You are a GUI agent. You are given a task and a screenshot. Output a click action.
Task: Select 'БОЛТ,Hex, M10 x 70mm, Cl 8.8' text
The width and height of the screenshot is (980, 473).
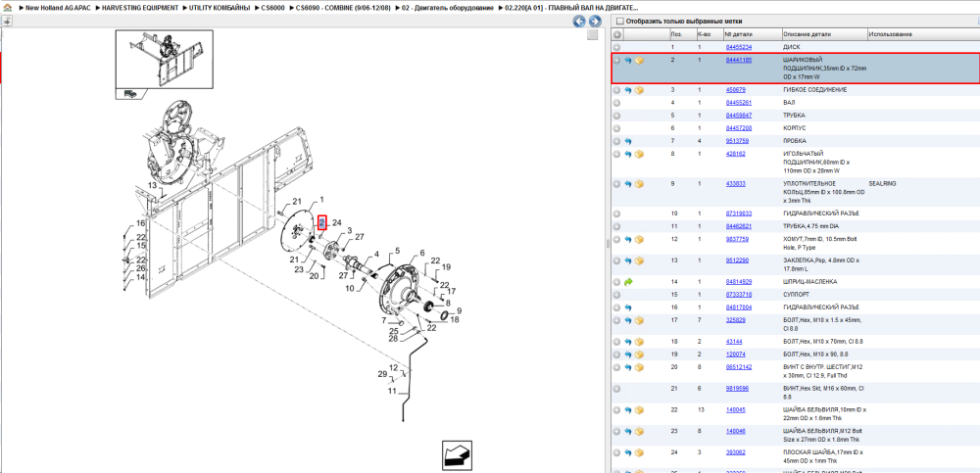click(x=822, y=341)
